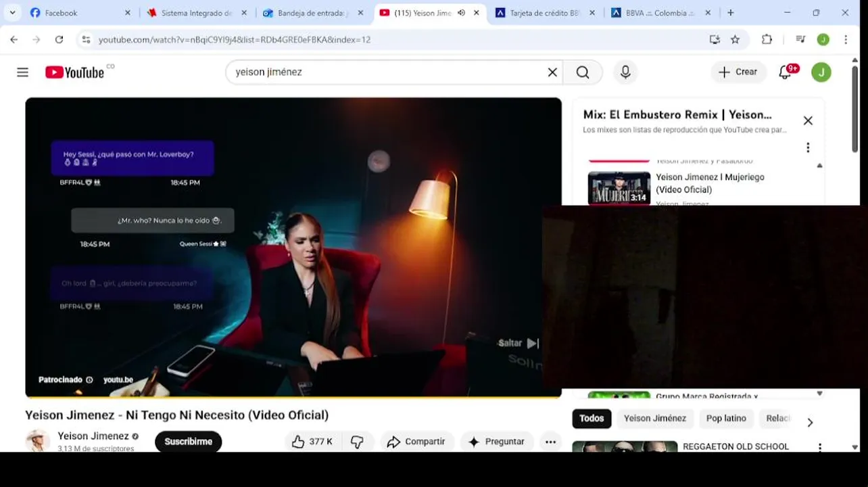This screenshot has height=487, width=868.
Task: Open Patrocinado ad info icon
Action: (89, 380)
